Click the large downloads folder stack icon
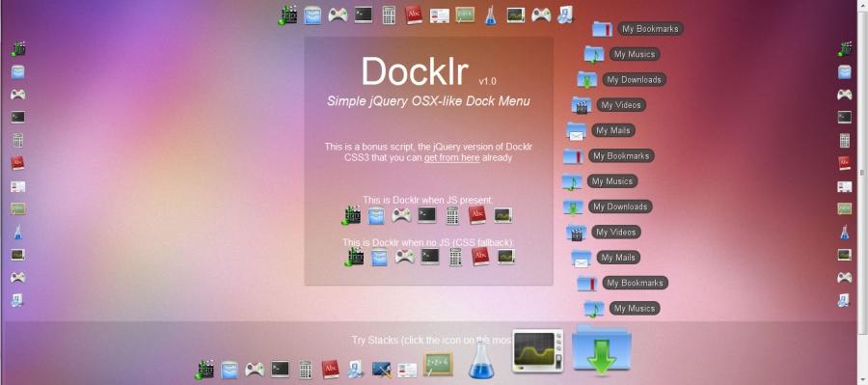The width and height of the screenshot is (868, 385). pyautogui.click(x=601, y=350)
